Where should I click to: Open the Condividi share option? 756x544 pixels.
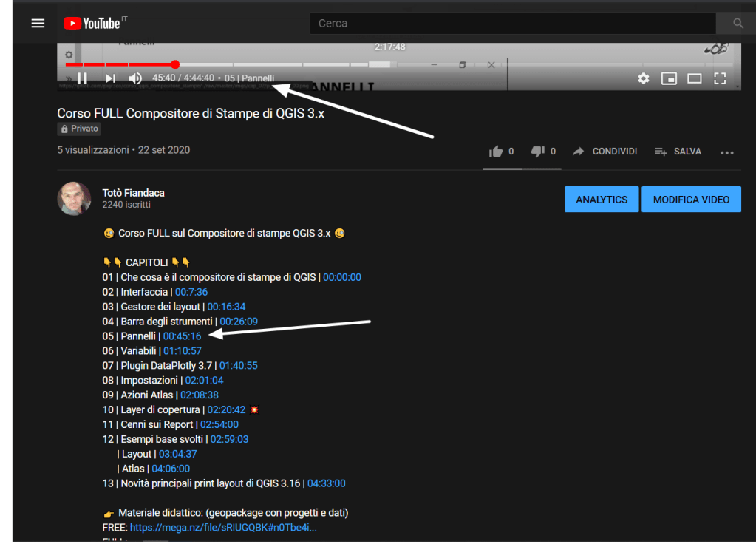coord(605,152)
